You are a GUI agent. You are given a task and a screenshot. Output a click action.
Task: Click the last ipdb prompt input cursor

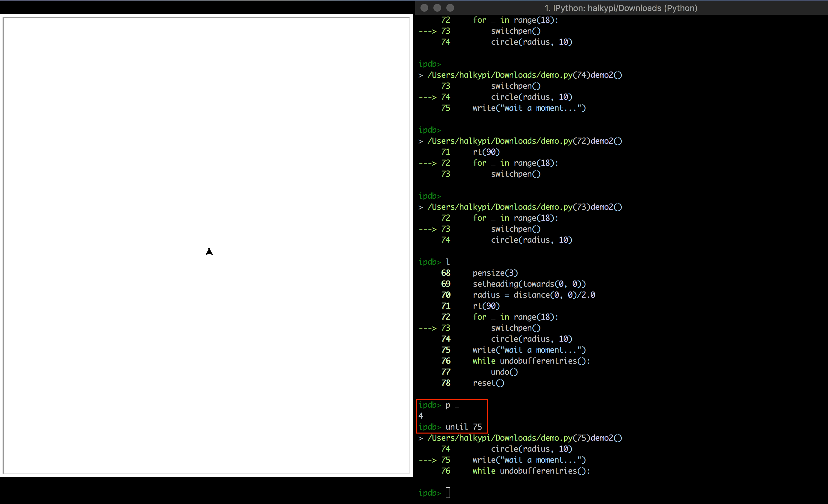coord(448,493)
